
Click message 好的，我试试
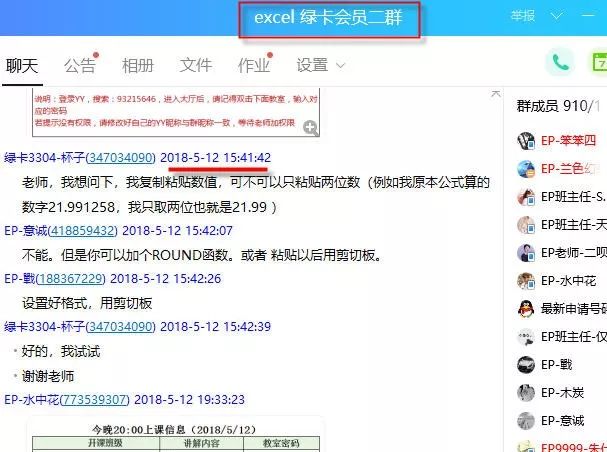coord(61,351)
